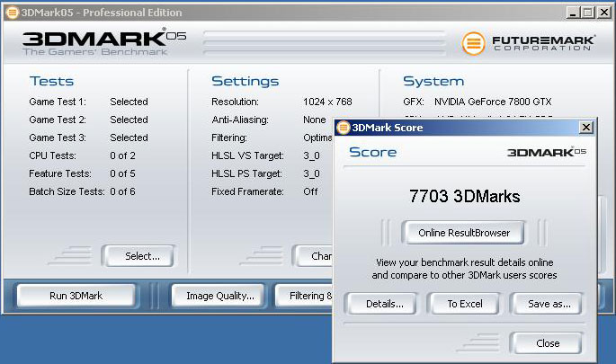Click the 'Fixed Framerate:' label
616x364 pixels.
(247, 191)
